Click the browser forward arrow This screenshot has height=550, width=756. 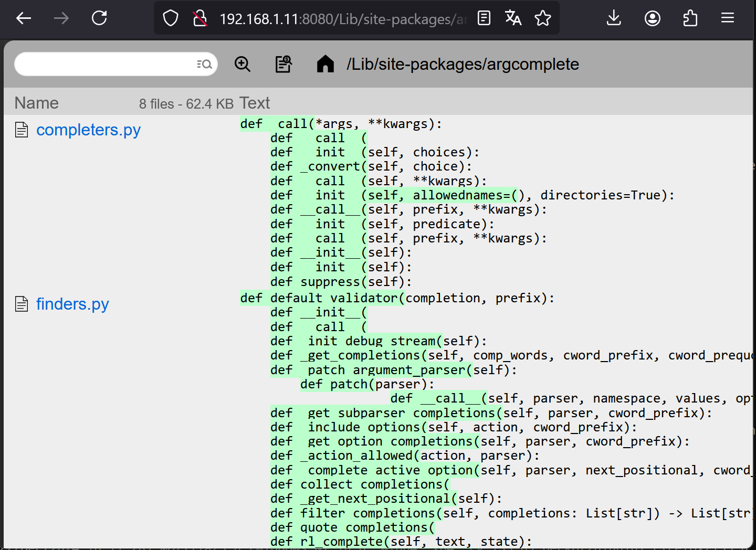(x=61, y=19)
